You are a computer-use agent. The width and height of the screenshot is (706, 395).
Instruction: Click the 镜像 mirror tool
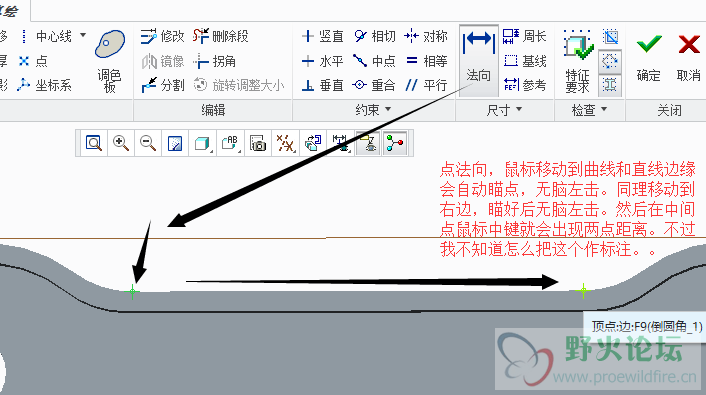(x=163, y=61)
